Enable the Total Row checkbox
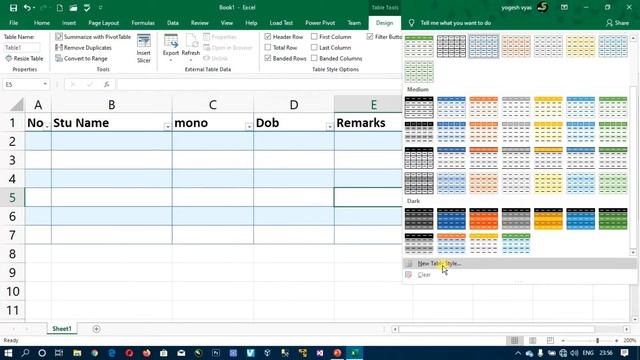The width and height of the screenshot is (640, 360). point(268,48)
